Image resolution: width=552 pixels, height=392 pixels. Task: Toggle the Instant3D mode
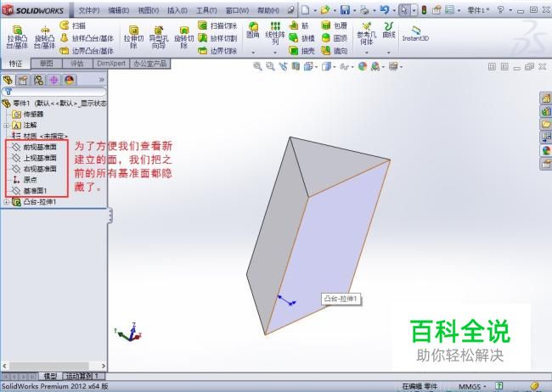coord(415,33)
